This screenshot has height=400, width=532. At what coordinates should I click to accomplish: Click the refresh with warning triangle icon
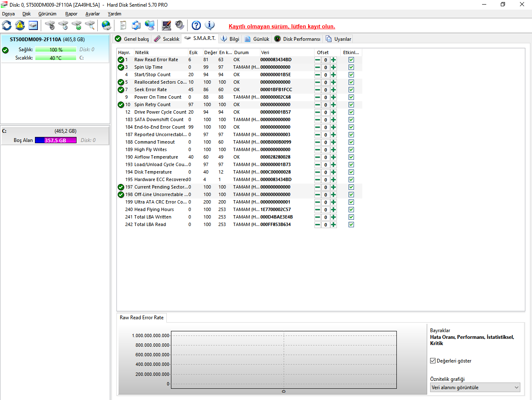pos(20,25)
